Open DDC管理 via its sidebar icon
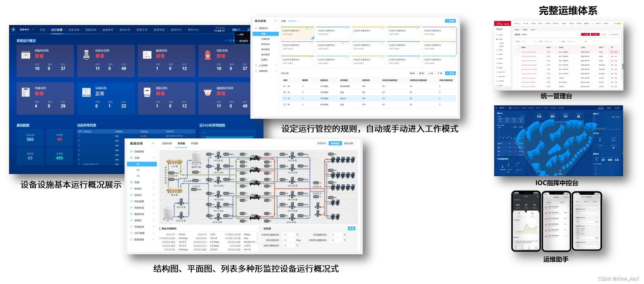The height and width of the screenshot is (284, 644). [x=131, y=233]
